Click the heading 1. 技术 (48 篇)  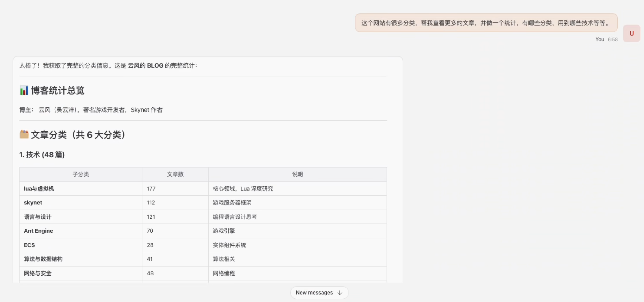42,155
